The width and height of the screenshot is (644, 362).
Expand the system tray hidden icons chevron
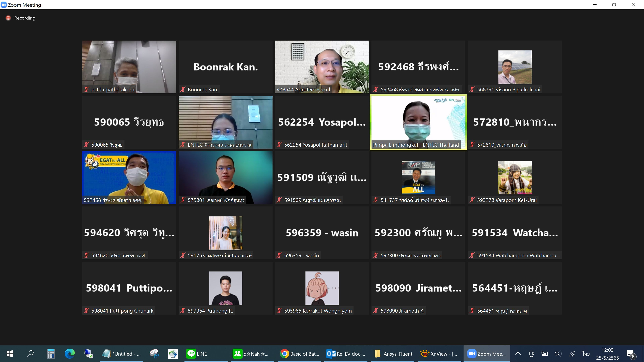[x=518, y=353]
